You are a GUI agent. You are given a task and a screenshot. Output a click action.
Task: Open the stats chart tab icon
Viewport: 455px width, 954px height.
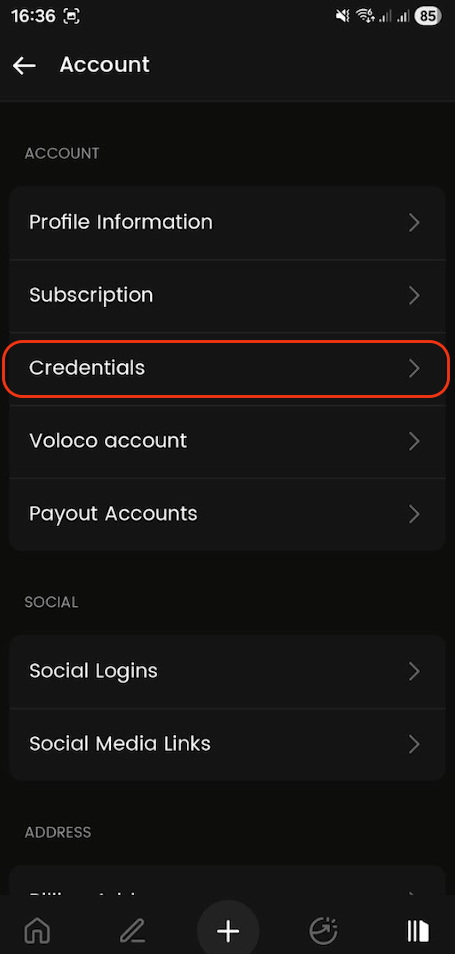point(323,930)
